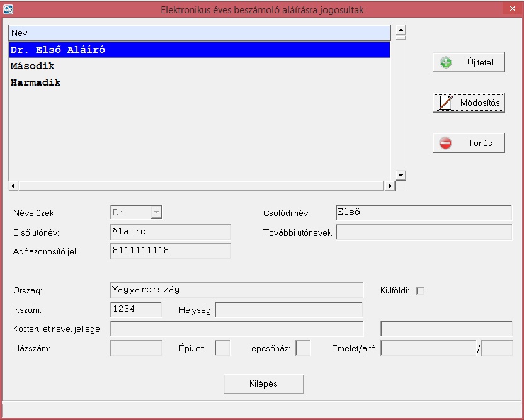Click the red minus icon on Törlés
Image resolution: width=524 pixels, height=420 pixels.
446,143
